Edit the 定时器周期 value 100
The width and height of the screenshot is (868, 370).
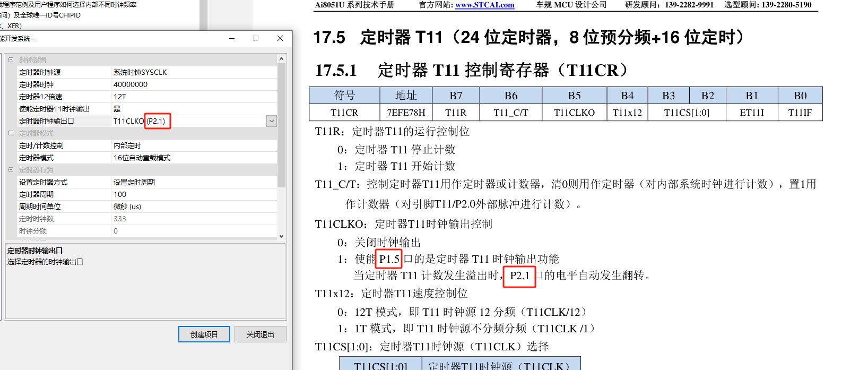coord(194,194)
